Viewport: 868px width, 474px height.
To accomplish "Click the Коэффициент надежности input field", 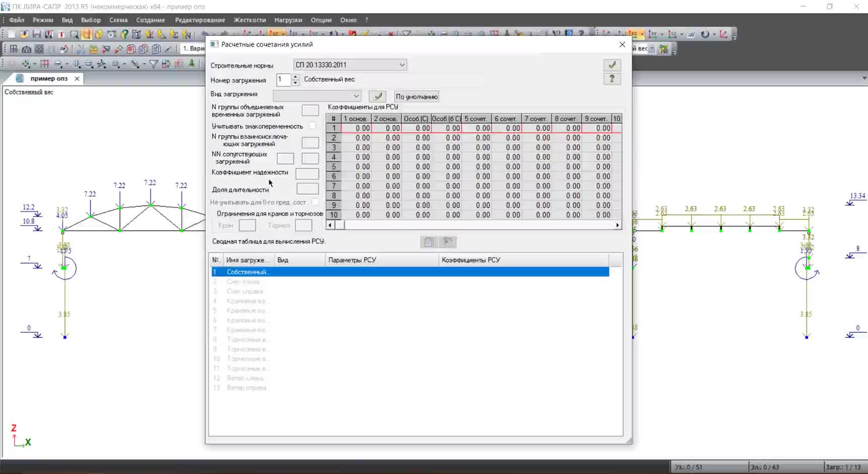I will click(307, 174).
